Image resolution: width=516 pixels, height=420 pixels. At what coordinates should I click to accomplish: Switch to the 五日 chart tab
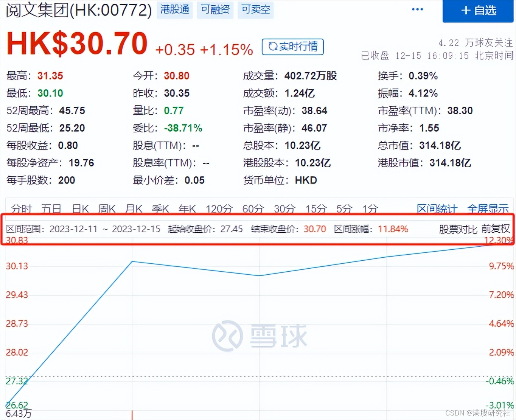[51, 208]
